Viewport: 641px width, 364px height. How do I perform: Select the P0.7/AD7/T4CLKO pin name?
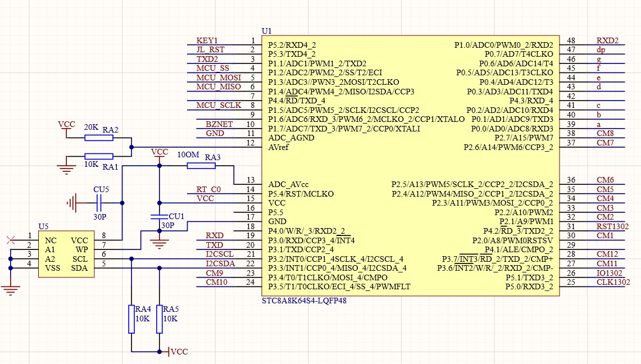click(519, 54)
